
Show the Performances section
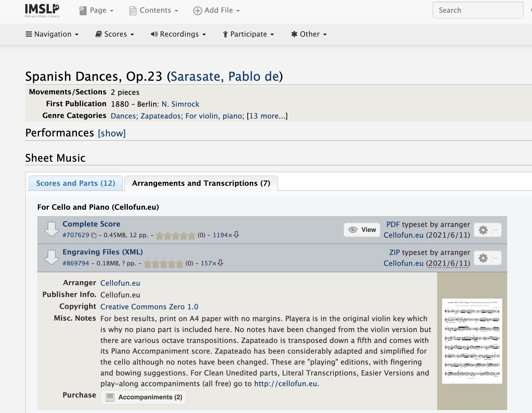112,133
